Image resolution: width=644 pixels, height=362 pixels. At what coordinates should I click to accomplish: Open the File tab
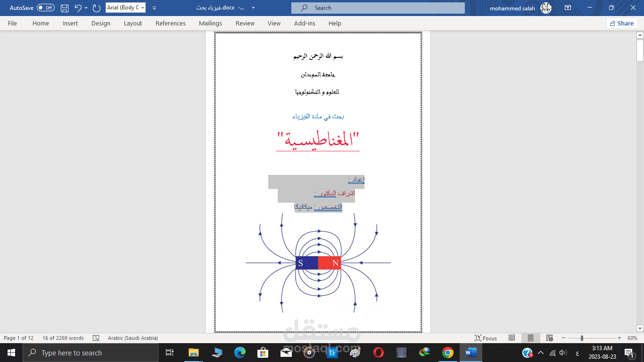[12, 23]
